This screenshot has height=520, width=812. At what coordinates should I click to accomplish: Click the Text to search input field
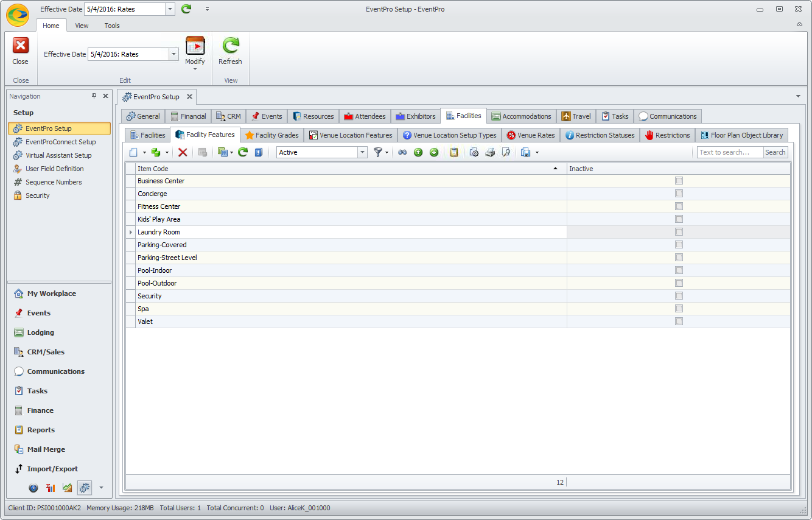(x=730, y=152)
